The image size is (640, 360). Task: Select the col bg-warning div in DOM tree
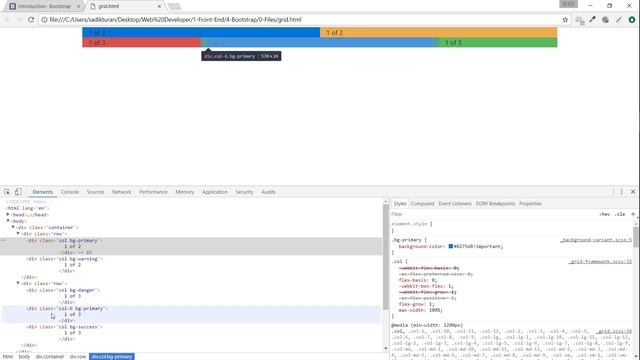tap(64, 259)
